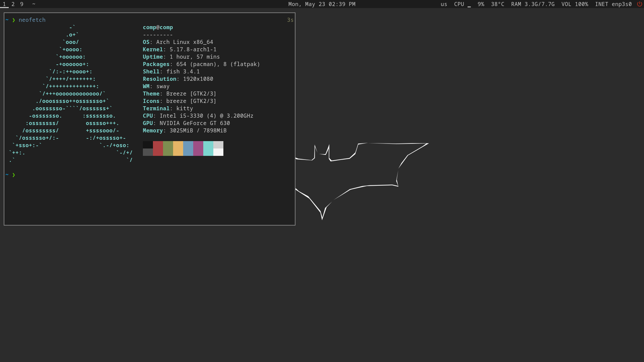Click the VOL 100% volume module
The height and width of the screenshot is (362, 644).
[x=575, y=4]
